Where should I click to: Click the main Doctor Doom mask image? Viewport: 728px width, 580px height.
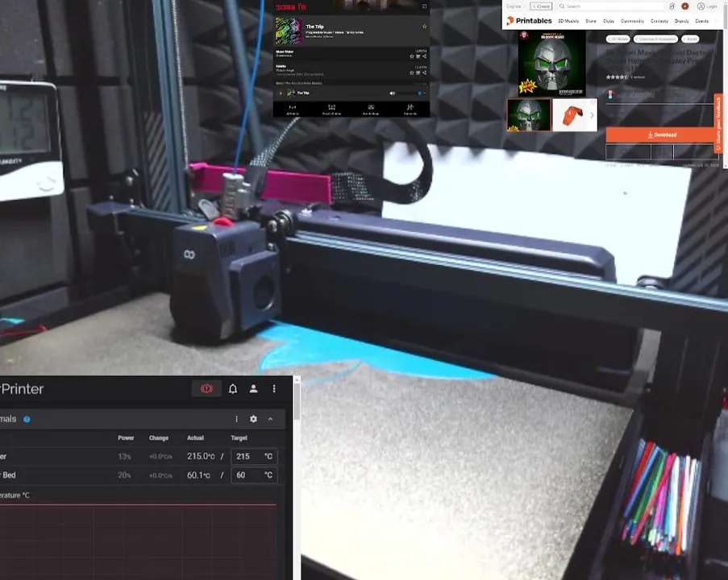tap(551, 64)
